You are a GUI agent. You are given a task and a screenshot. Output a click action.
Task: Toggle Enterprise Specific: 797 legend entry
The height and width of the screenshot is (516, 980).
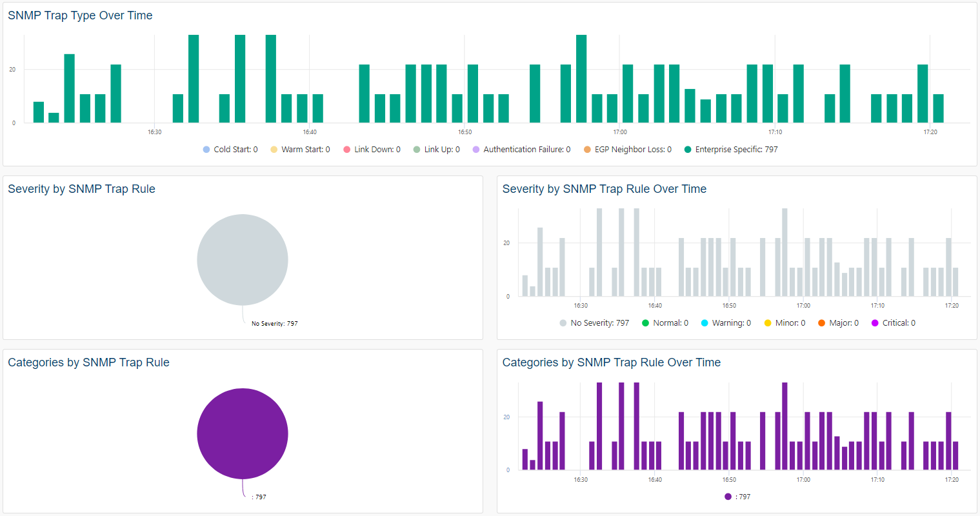(x=731, y=150)
